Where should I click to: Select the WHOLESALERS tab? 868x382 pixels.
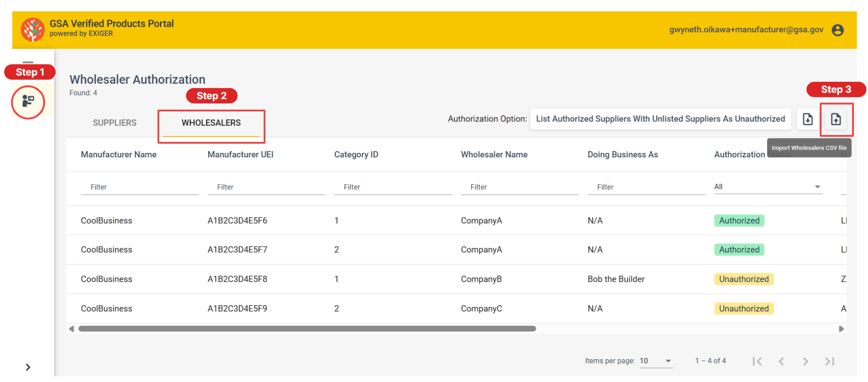click(x=211, y=123)
